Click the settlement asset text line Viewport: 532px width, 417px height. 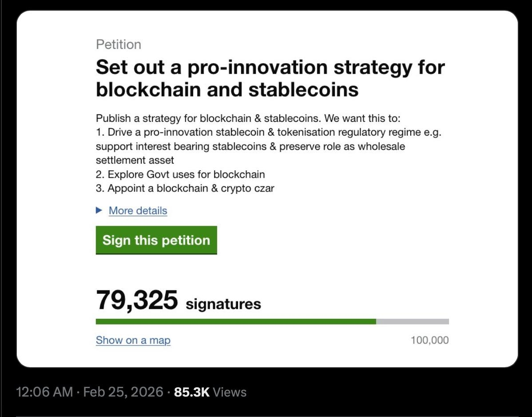135,160
